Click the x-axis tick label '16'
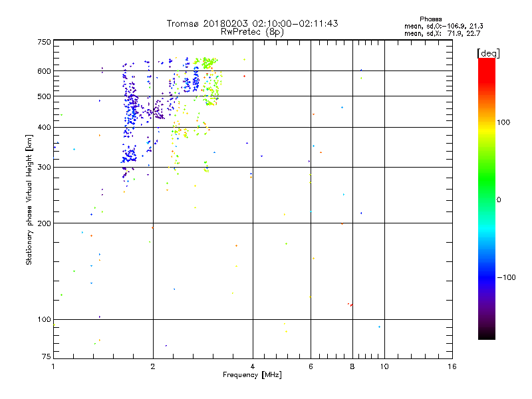The width and height of the screenshot is (532, 399). tap(452, 366)
